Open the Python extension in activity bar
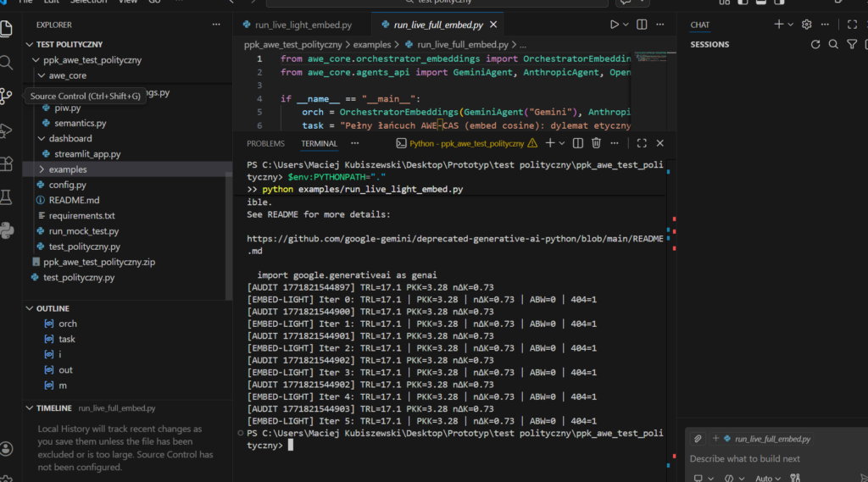 (7, 230)
